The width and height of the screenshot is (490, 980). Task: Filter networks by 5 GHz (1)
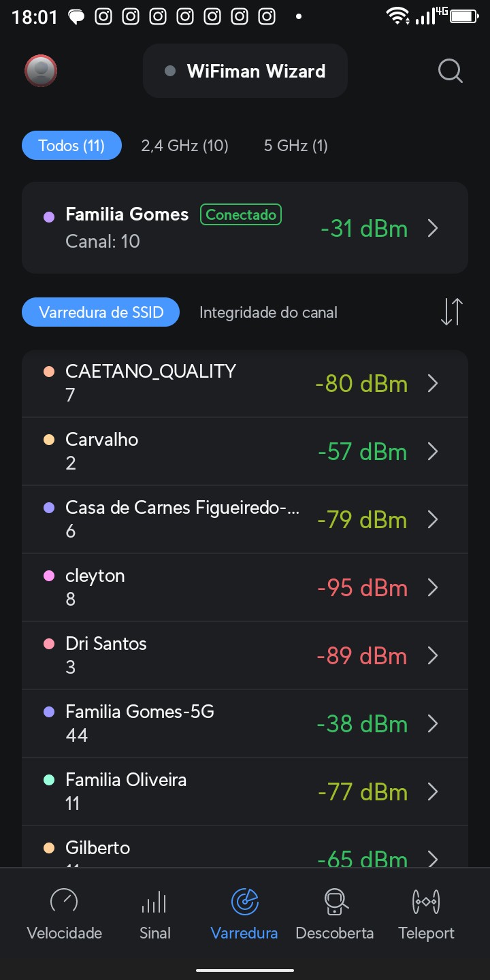(296, 146)
